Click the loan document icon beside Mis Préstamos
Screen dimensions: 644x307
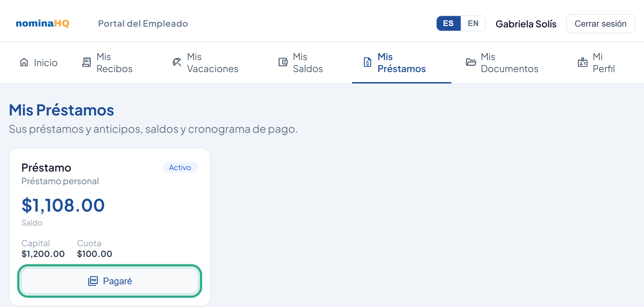367,62
